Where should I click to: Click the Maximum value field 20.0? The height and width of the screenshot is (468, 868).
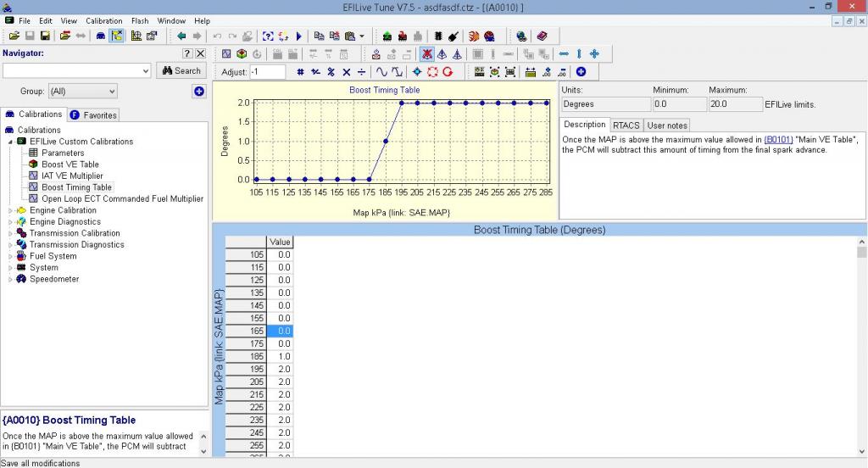tap(735, 104)
